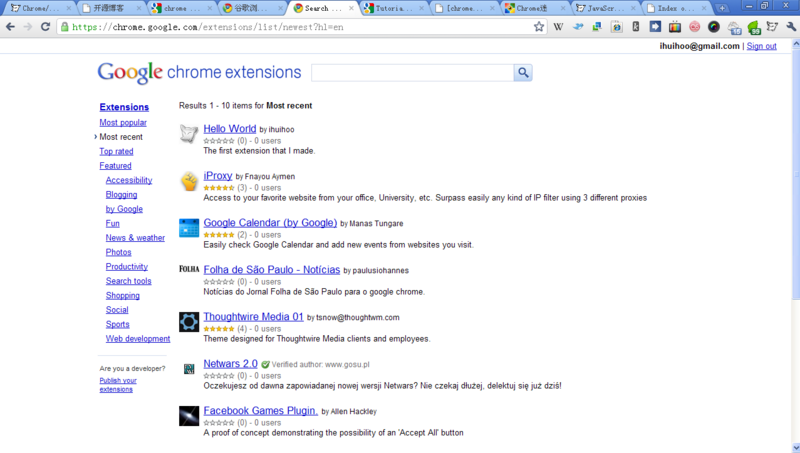Click the Thoughtwire Media gear icon

[x=189, y=322]
